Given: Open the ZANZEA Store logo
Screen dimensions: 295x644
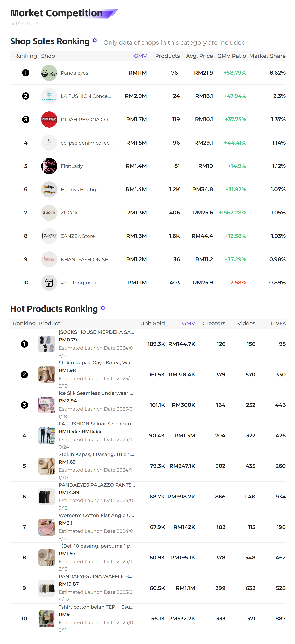Looking at the screenshot, I should (x=49, y=236).
